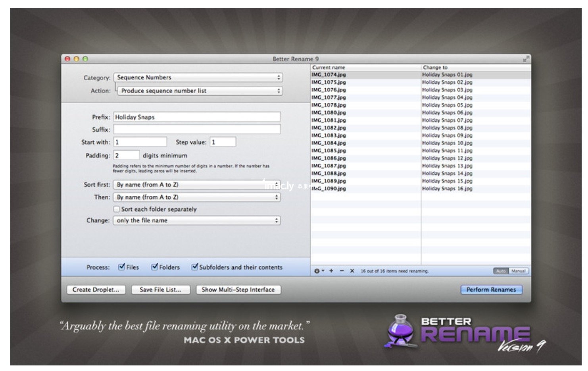Toggle the Folders checkbox
Screen dimensions: 588x371
pyautogui.click(x=155, y=267)
